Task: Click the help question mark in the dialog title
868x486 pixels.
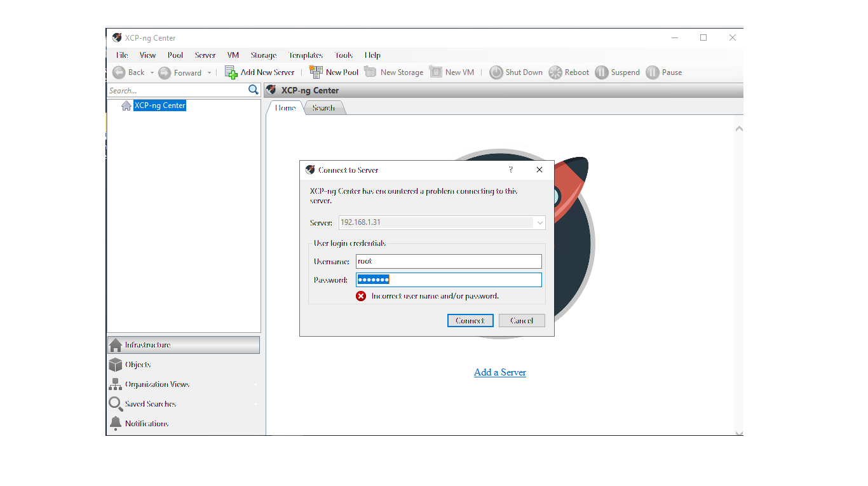Action: pos(511,170)
